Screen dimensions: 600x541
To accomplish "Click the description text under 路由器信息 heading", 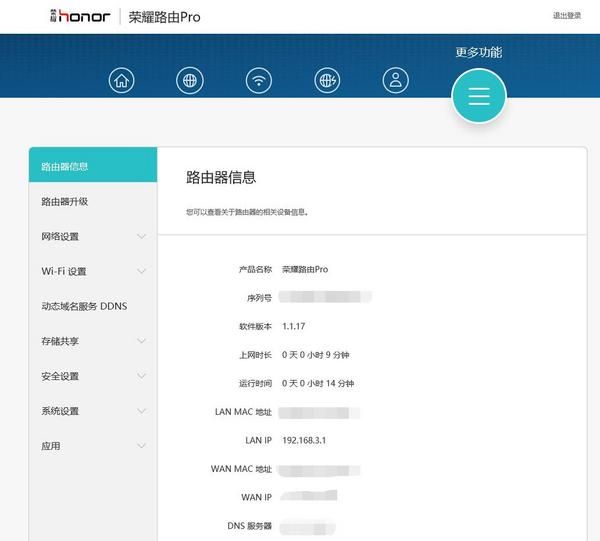I will click(x=247, y=212).
